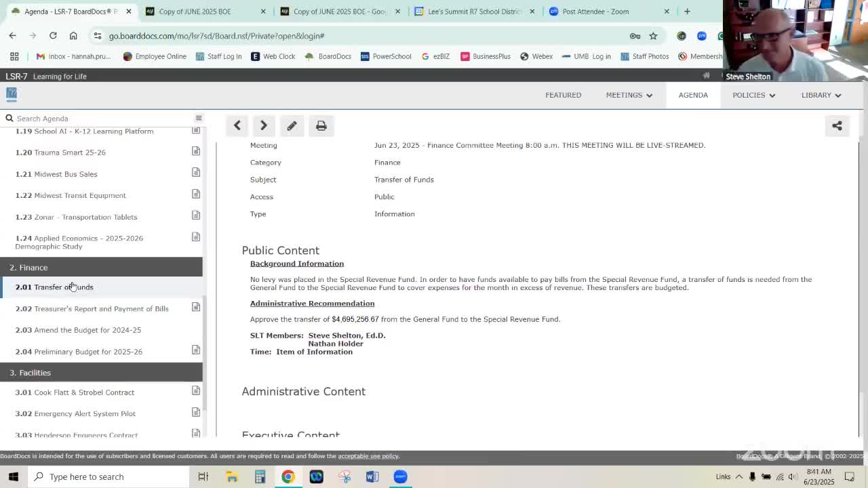
Task: Select agenda item 2.02 Treasurer's Report and Payment of Bills
Action: (x=101, y=308)
